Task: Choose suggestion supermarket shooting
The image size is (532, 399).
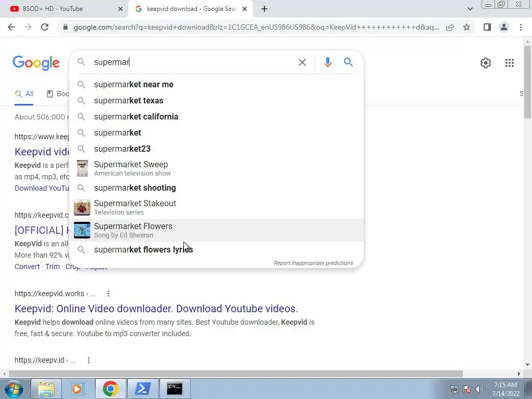Action: click(217, 188)
